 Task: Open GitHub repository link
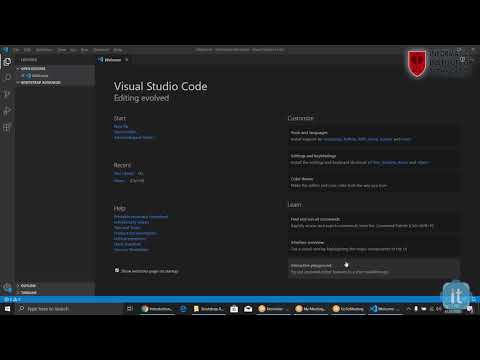point(130,239)
